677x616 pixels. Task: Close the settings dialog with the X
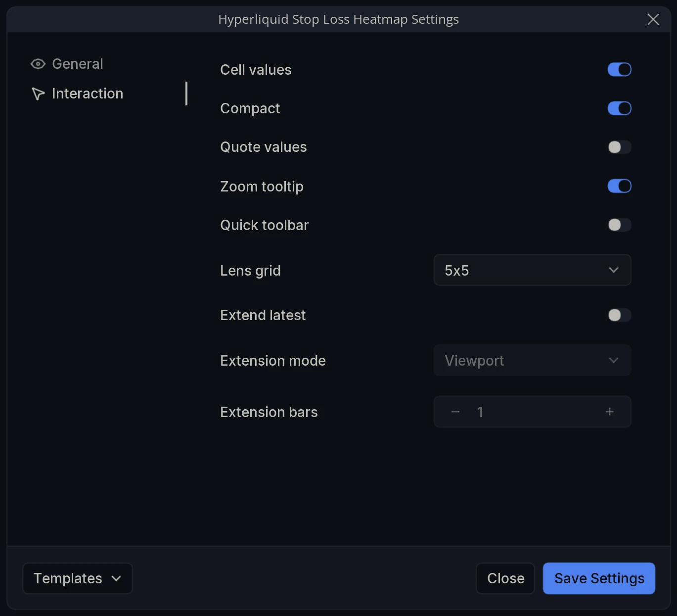pos(653,19)
